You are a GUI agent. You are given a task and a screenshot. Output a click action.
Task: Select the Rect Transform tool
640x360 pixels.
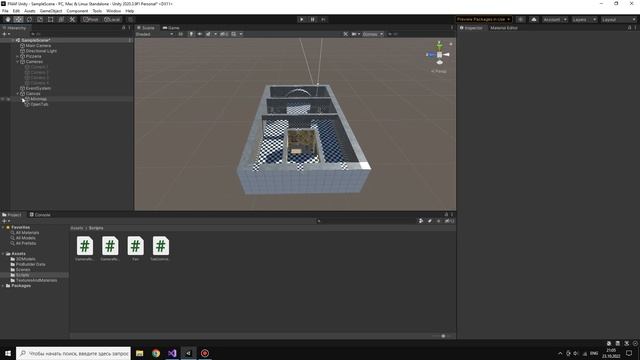51,19
